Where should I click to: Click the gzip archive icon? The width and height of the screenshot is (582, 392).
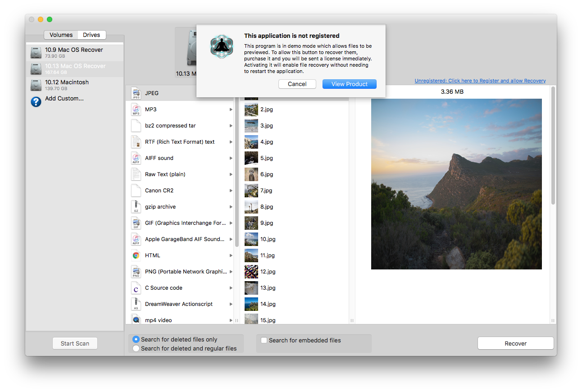pyautogui.click(x=136, y=207)
